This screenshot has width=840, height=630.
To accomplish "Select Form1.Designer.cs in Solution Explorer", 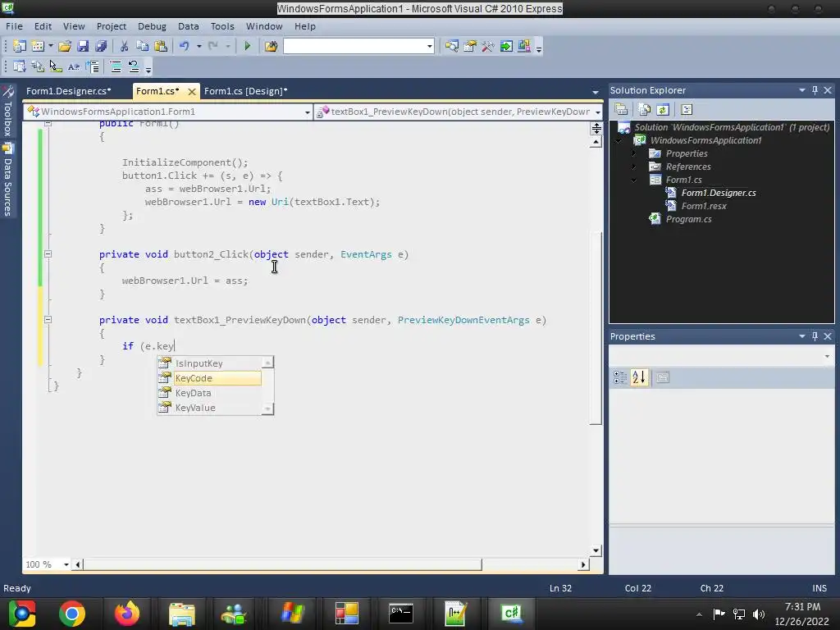I will (x=719, y=193).
